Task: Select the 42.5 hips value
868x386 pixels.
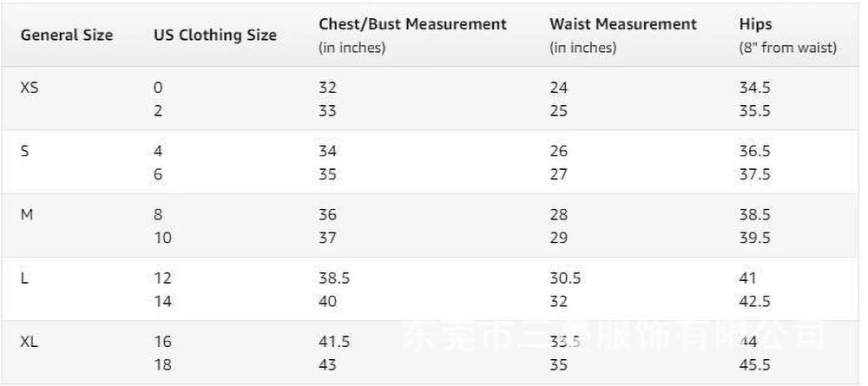Action: tap(754, 302)
